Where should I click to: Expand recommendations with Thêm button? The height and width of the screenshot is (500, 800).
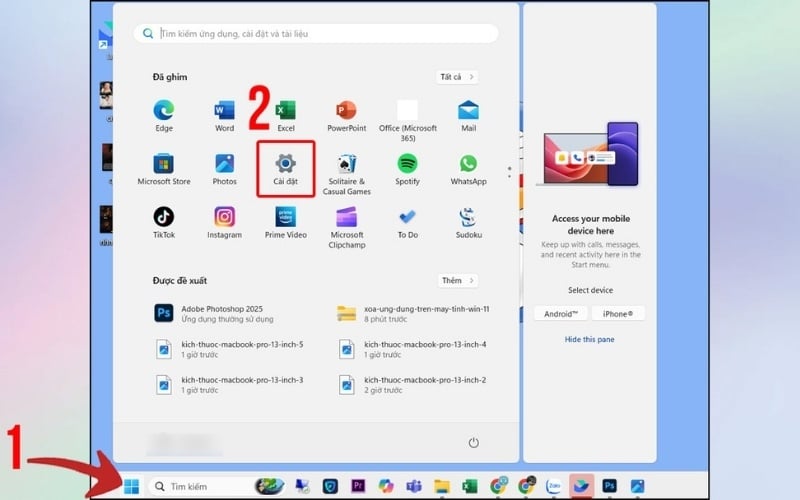click(457, 281)
